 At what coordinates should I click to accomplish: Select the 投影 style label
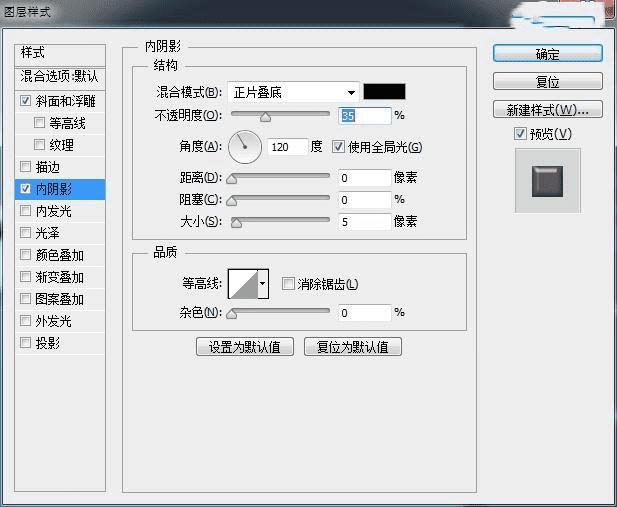coord(48,343)
